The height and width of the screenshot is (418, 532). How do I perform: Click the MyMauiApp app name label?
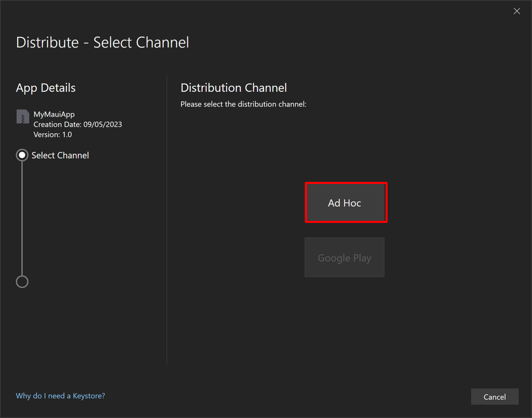click(x=54, y=114)
